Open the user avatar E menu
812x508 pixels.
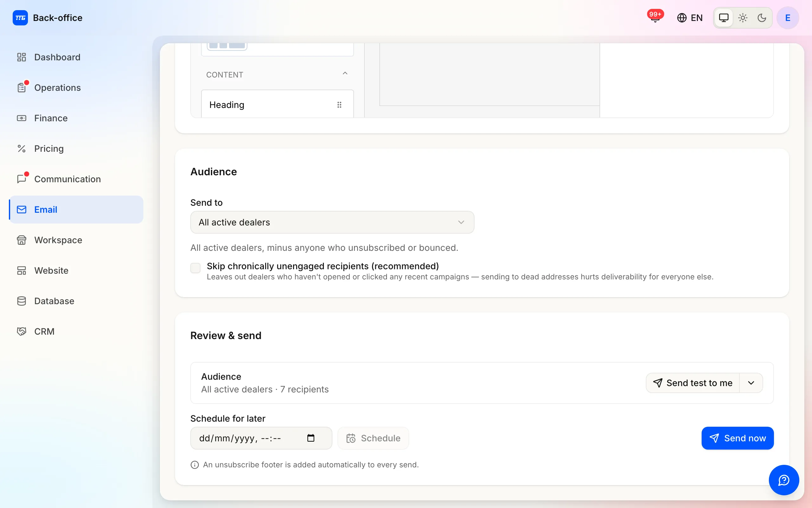coord(788,18)
